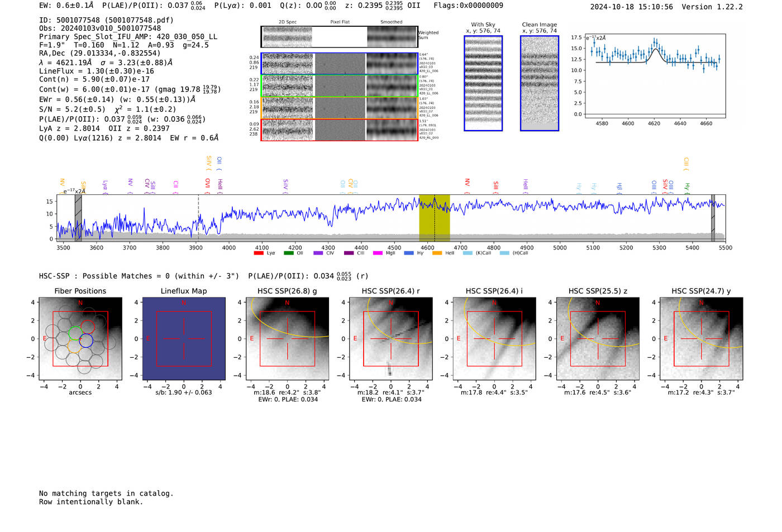Select the 'Pixel Flat' column header
The image size is (782, 532).
tap(340, 22)
